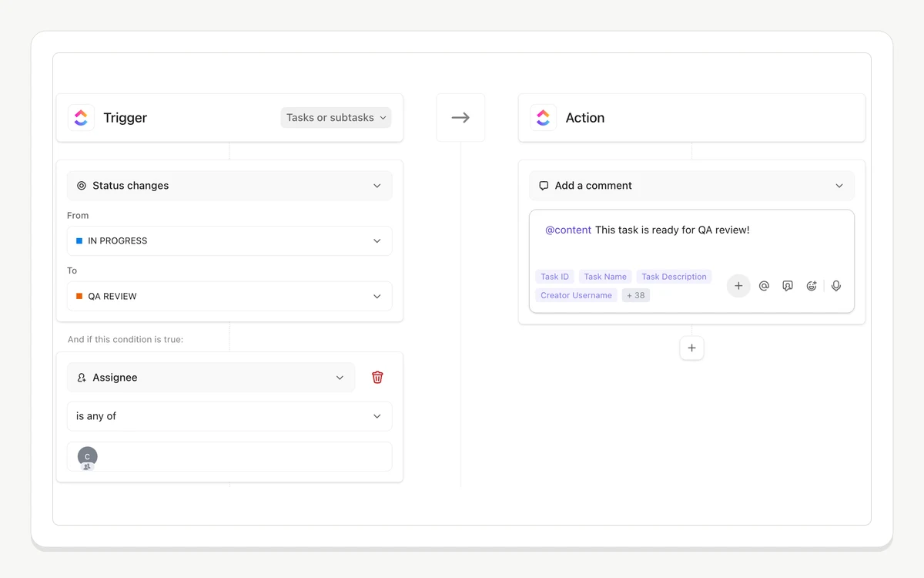Click the assign comment icon in the comment toolbar
This screenshot has height=578, width=924.
tap(788, 286)
